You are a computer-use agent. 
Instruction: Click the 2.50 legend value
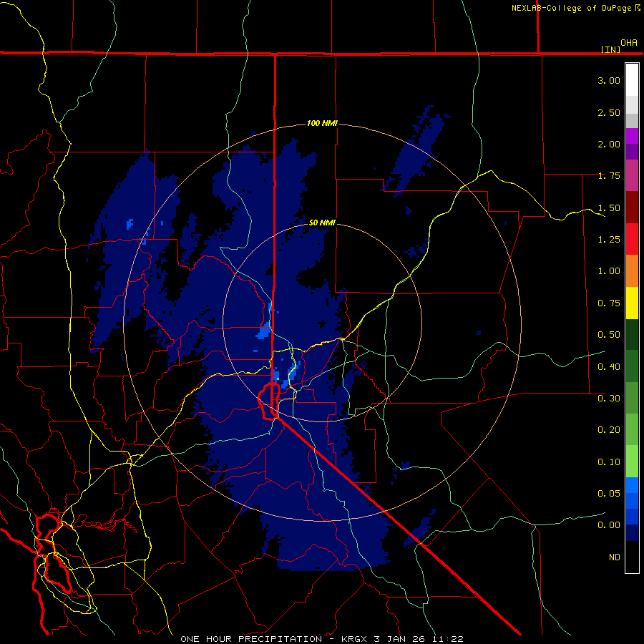coord(609,112)
